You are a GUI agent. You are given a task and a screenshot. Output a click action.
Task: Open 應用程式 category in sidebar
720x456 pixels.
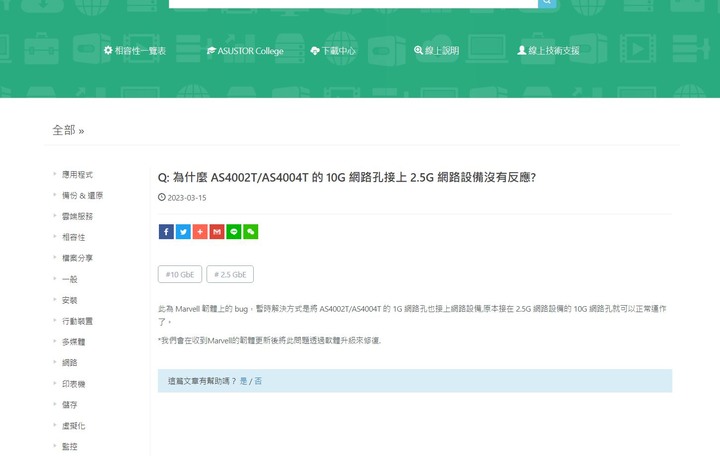point(77,175)
